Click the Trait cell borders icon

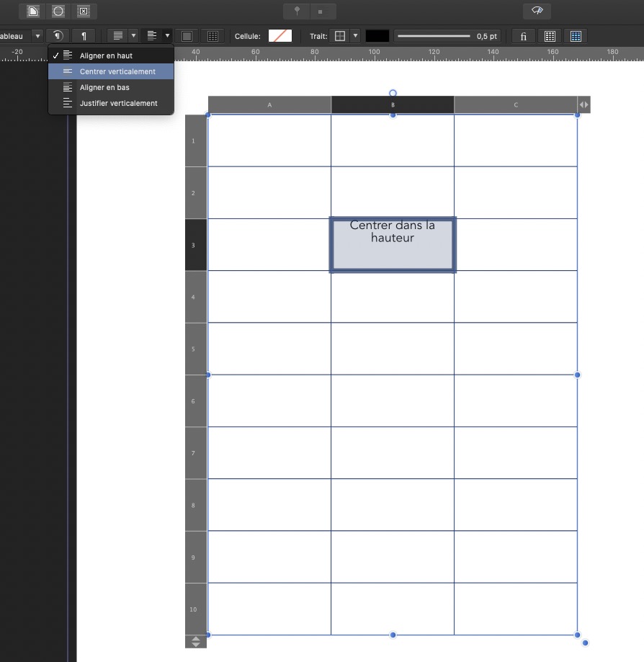click(340, 36)
